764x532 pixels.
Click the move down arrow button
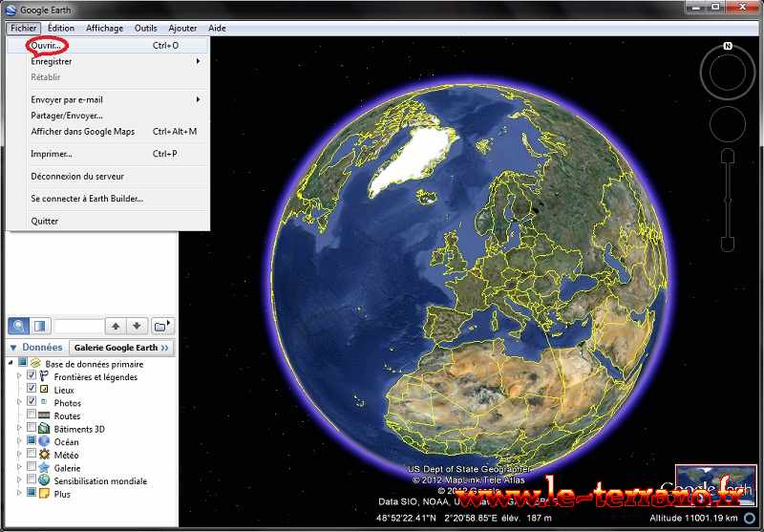point(138,326)
